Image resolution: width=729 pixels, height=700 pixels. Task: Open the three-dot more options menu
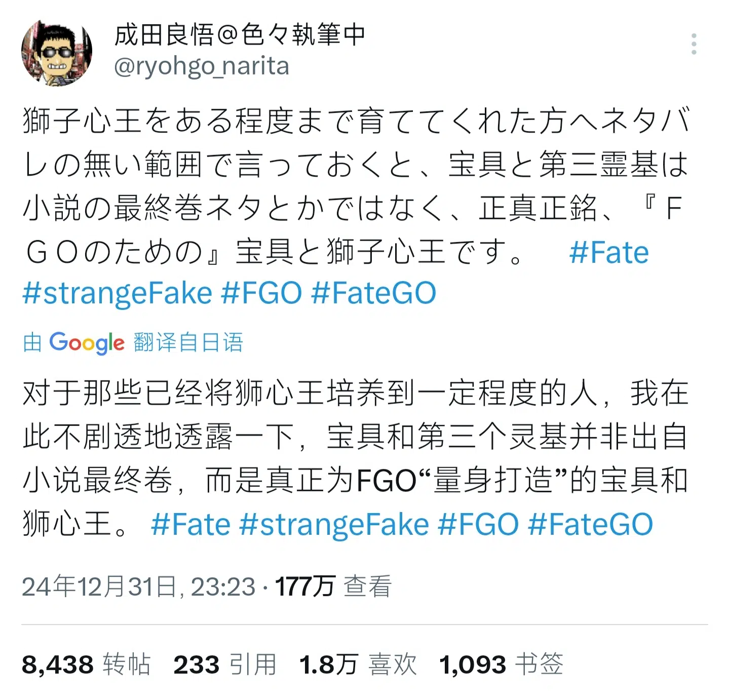click(694, 45)
